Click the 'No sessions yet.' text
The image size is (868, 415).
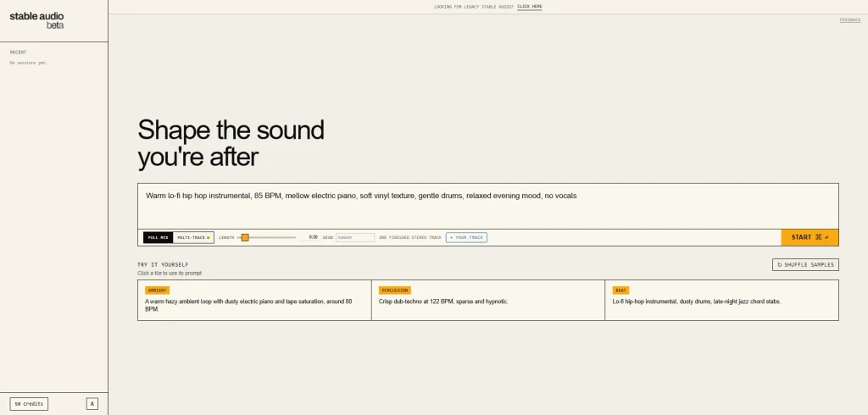[x=29, y=63]
